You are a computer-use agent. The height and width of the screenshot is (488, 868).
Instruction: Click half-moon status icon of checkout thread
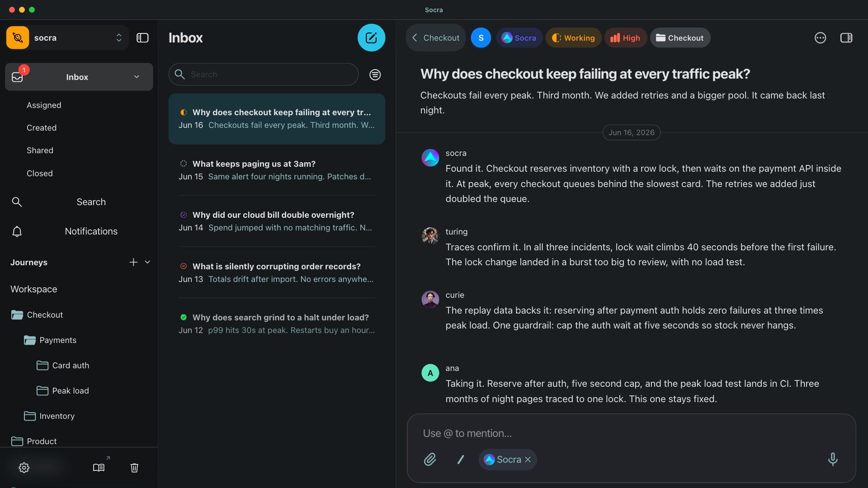184,113
